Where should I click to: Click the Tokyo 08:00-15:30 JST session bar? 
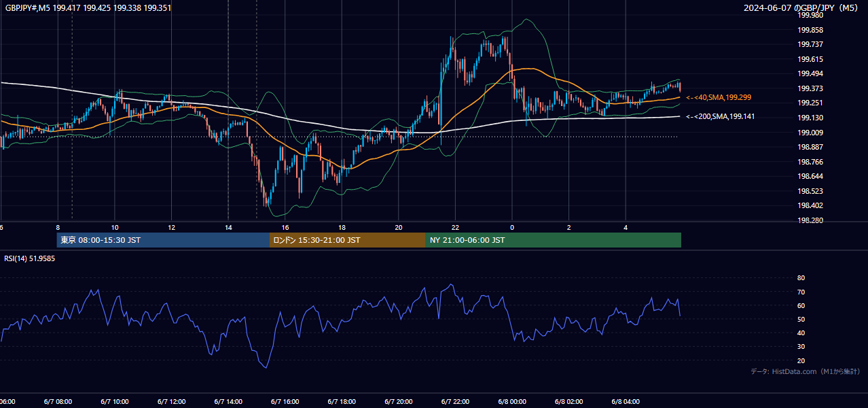[163, 240]
